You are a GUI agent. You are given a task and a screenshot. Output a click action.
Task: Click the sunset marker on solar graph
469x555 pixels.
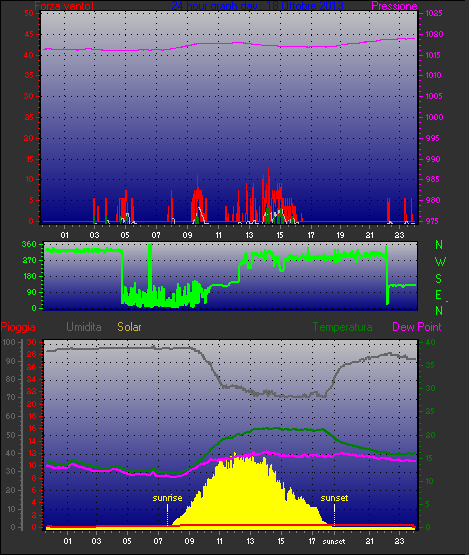[334, 498]
